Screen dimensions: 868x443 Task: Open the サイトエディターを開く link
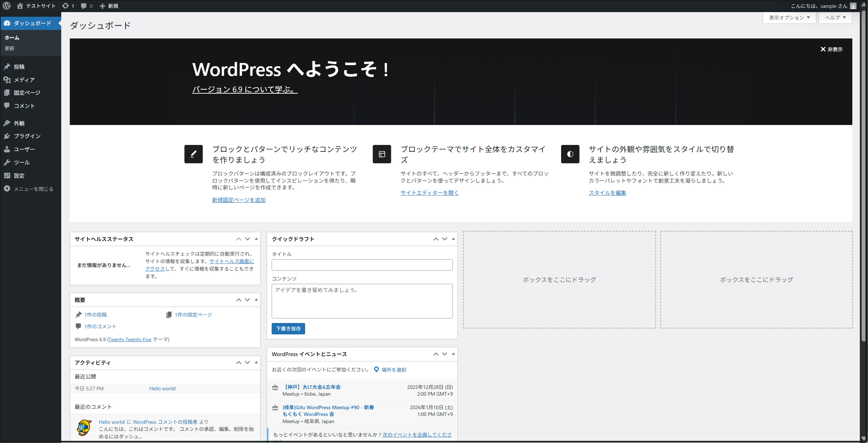[x=429, y=193]
